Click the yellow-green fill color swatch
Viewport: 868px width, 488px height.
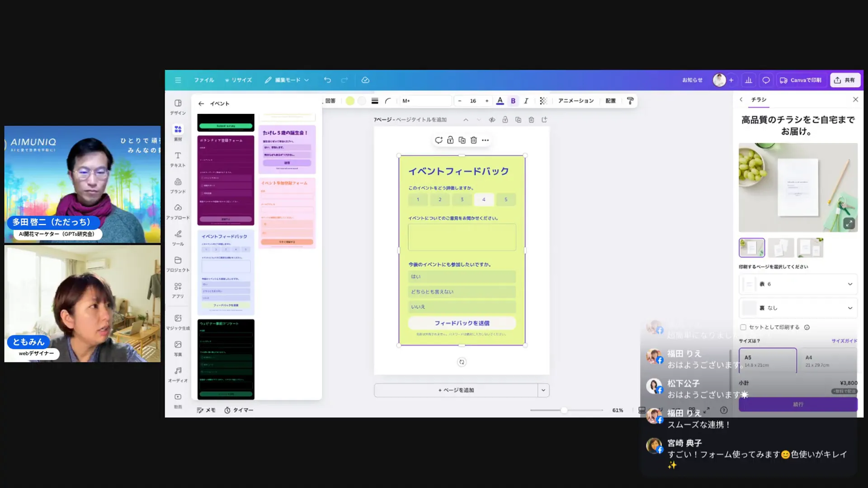coord(350,100)
